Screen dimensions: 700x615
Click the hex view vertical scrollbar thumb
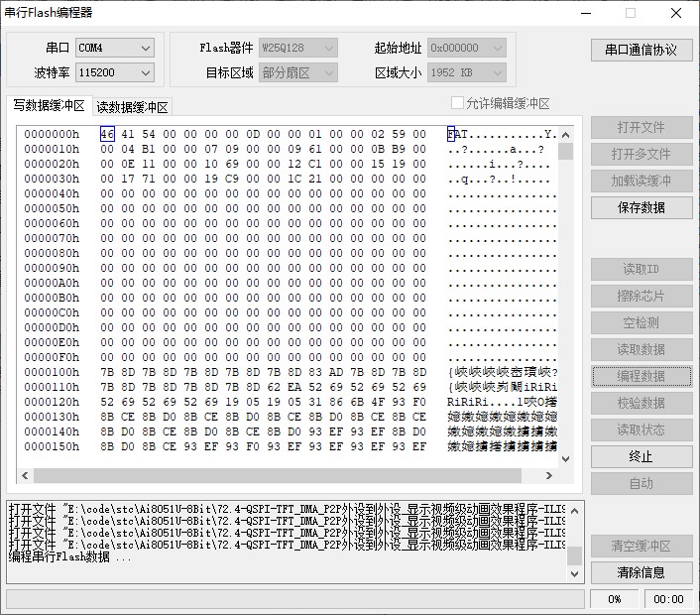click(565, 152)
